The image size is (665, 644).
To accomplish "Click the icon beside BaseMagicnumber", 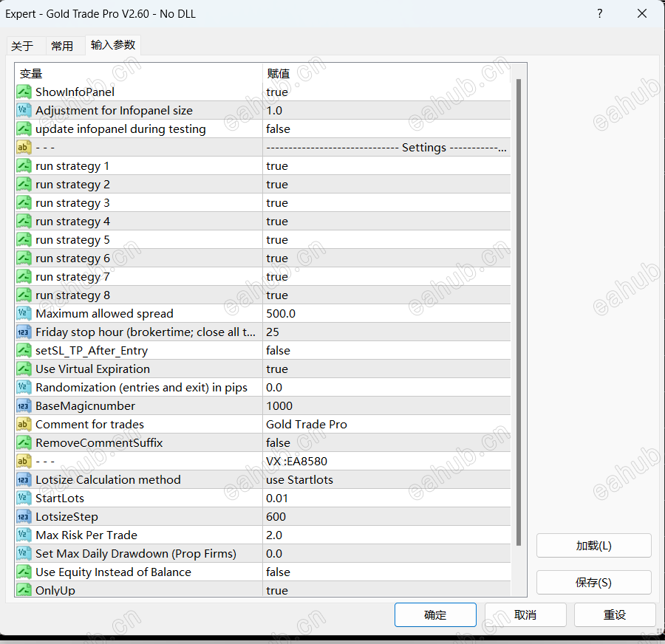I will pos(24,405).
